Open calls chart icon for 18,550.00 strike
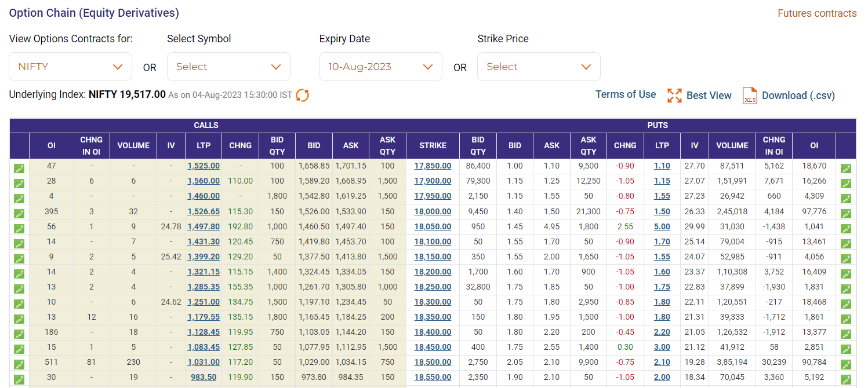Viewport: 868px width, 388px height. tap(19, 379)
